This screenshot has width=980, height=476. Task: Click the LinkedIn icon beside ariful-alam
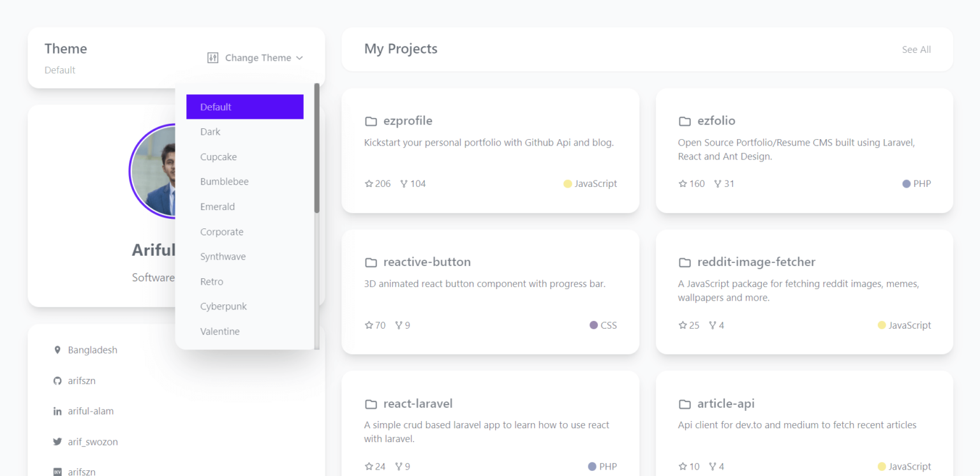pyautogui.click(x=57, y=411)
